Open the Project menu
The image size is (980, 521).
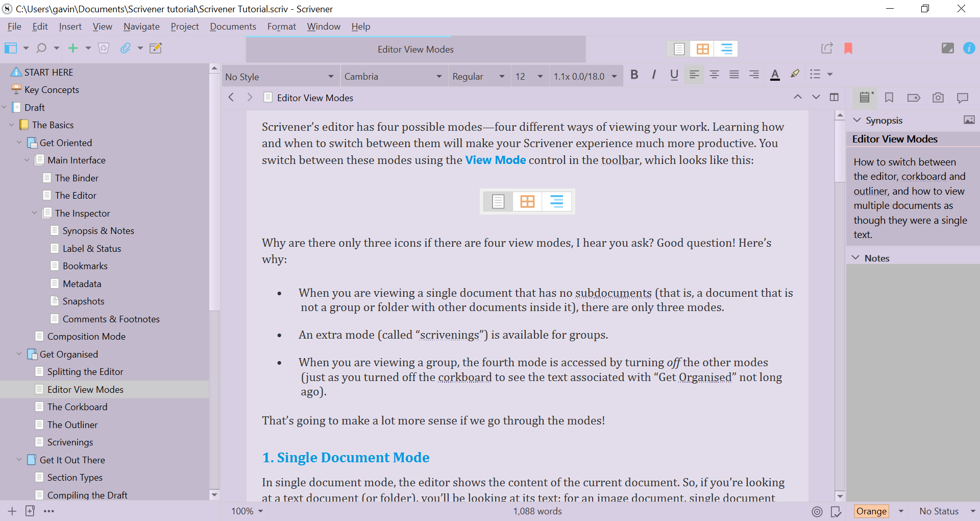click(185, 27)
